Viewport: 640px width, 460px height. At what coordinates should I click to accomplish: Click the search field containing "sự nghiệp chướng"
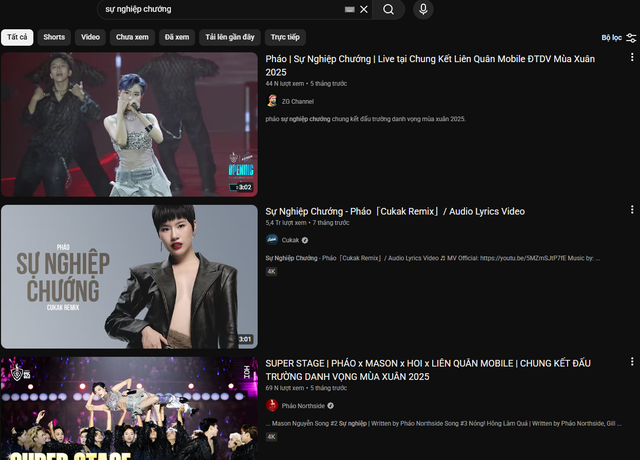tap(220, 9)
